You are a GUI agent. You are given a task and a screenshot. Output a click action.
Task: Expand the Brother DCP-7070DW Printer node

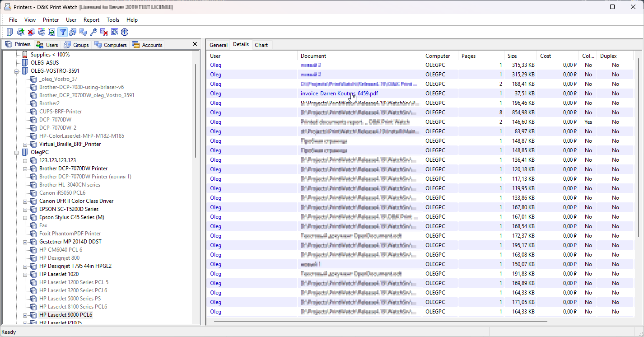coord(25,168)
